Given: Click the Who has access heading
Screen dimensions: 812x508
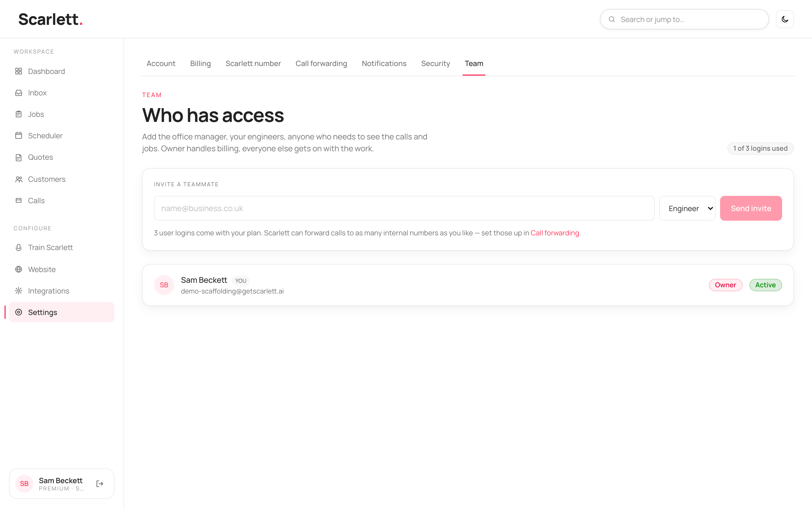Looking at the screenshot, I should point(213,115).
